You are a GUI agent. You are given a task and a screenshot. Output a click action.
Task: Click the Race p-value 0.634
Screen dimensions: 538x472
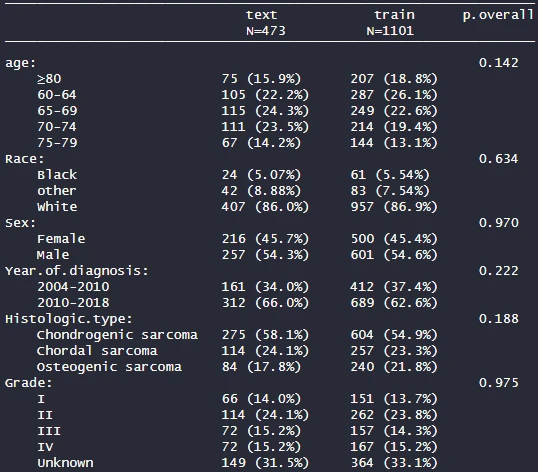pos(499,159)
